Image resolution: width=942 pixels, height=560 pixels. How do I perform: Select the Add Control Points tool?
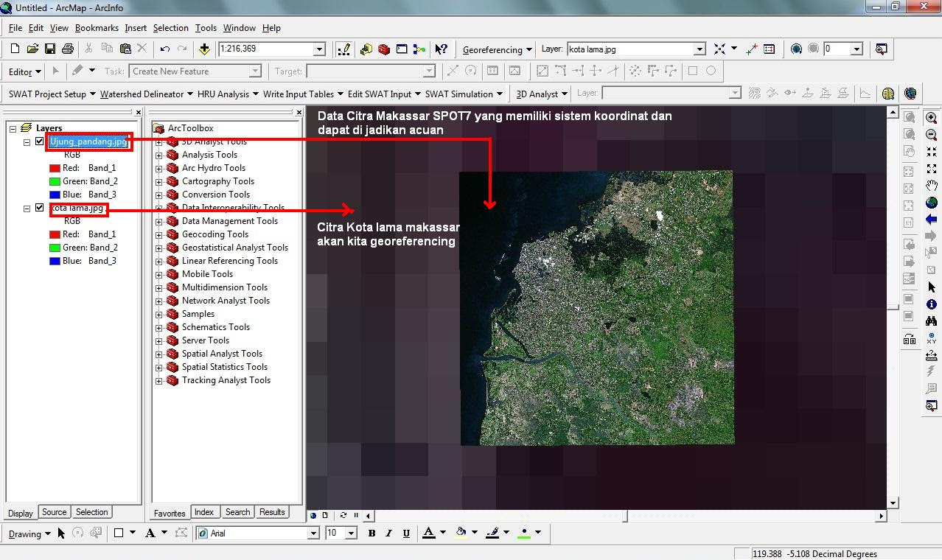752,49
